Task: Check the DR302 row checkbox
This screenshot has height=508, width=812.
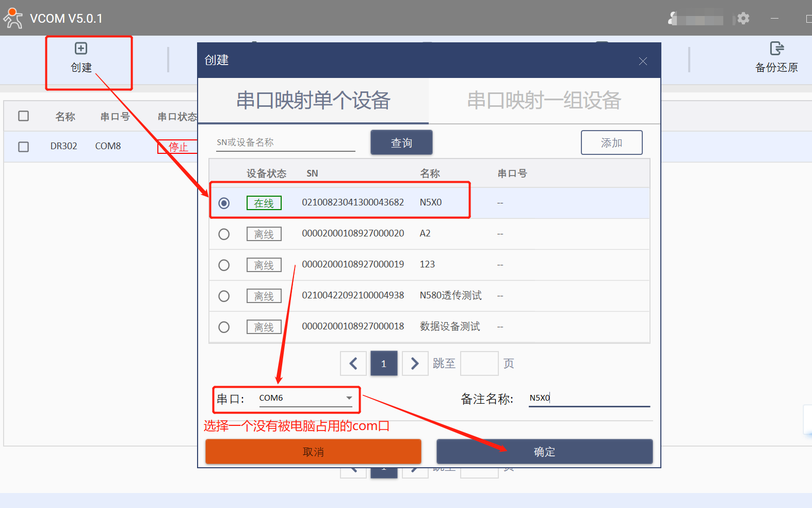Action: [24, 147]
